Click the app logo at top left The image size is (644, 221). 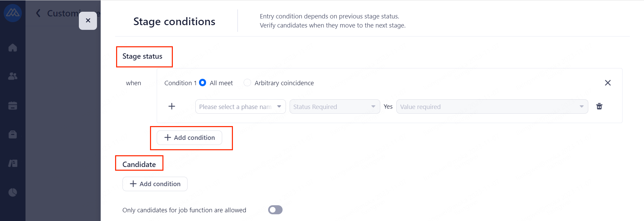click(13, 13)
